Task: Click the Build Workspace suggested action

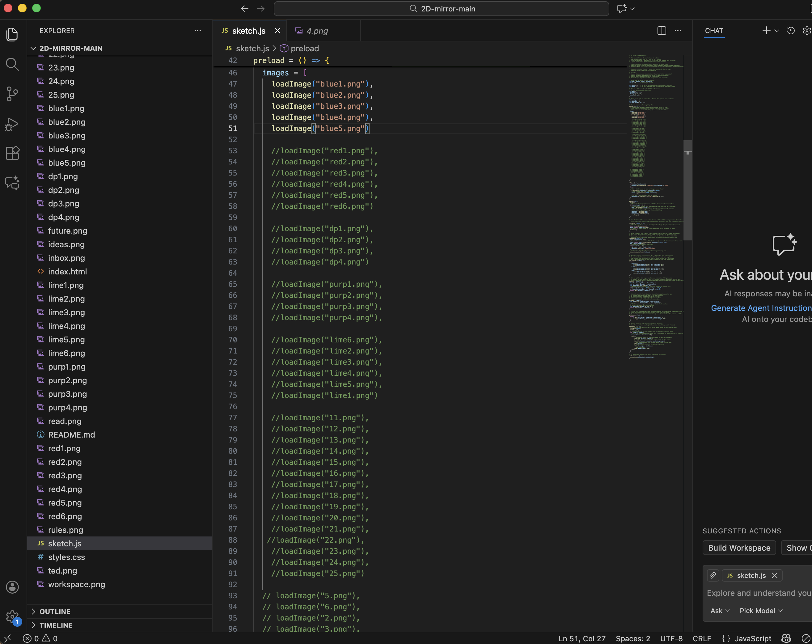Action: click(739, 548)
